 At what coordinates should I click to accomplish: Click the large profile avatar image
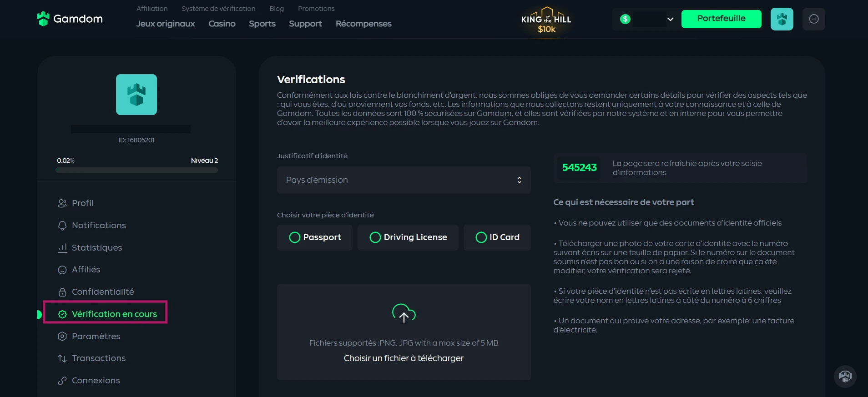tap(136, 95)
